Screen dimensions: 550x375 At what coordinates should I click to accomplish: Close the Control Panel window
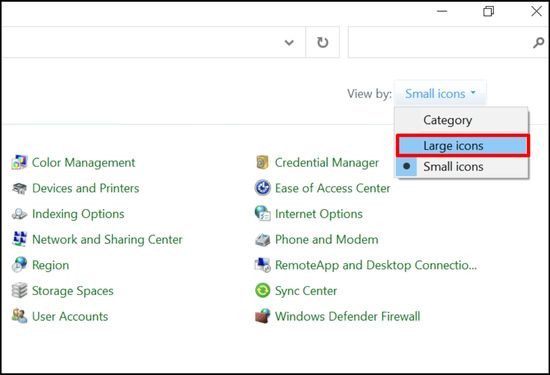pyautogui.click(x=536, y=11)
